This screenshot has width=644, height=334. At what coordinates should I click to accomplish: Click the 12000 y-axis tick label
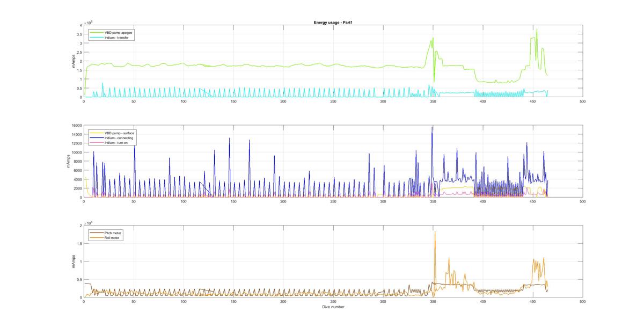pos(77,143)
